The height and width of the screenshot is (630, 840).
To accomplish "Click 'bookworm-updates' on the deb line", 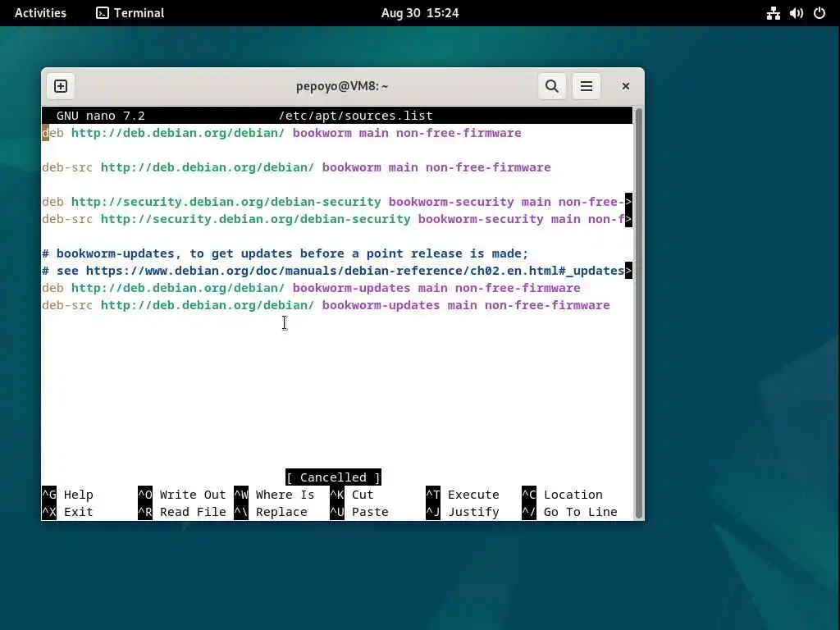I will pos(351,288).
